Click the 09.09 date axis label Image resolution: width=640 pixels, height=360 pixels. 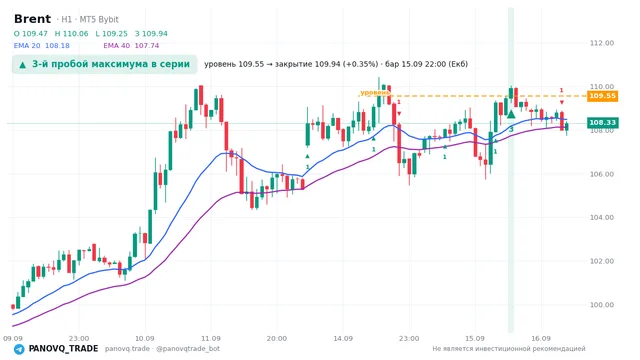pos(13,338)
